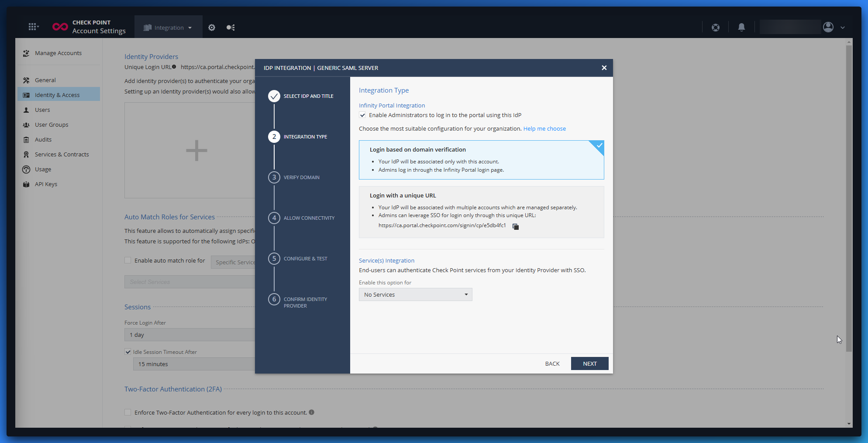Close the IDP Integration dialog

[604, 68]
